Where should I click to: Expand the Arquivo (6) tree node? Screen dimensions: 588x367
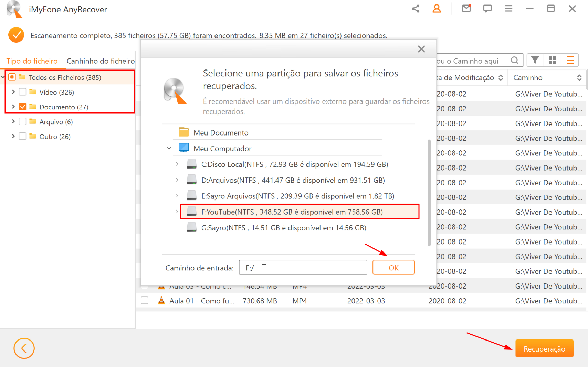(13, 121)
